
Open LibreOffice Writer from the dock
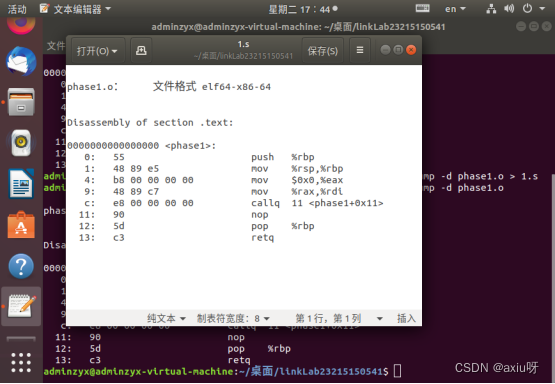[21, 184]
